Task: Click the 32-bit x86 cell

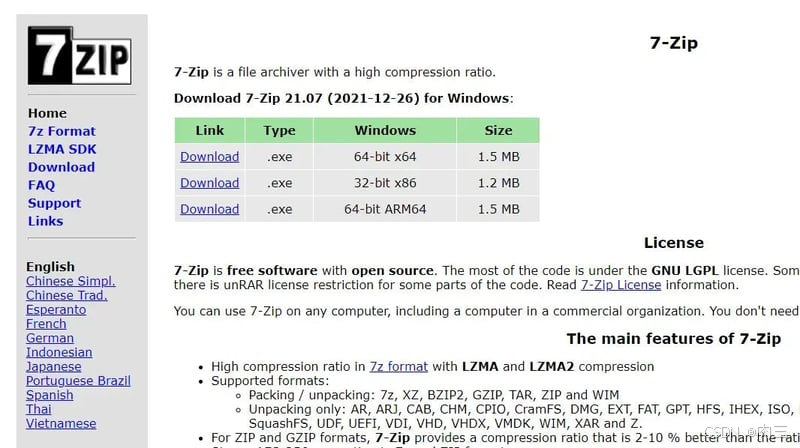Action: 385,183
